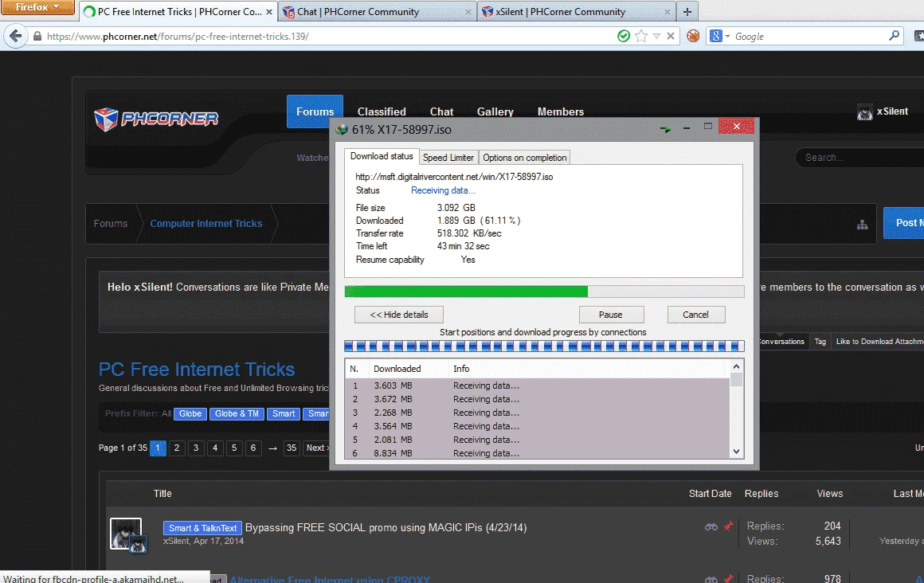Open the address bar history dropdown arrow

click(x=656, y=37)
